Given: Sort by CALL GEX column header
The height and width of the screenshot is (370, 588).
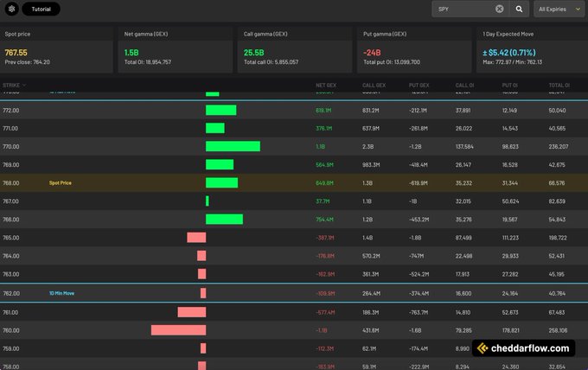Looking at the screenshot, I should click(x=374, y=85).
